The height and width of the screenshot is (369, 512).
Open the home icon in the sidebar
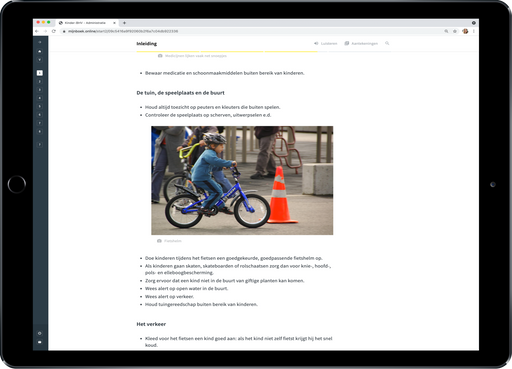point(40,51)
